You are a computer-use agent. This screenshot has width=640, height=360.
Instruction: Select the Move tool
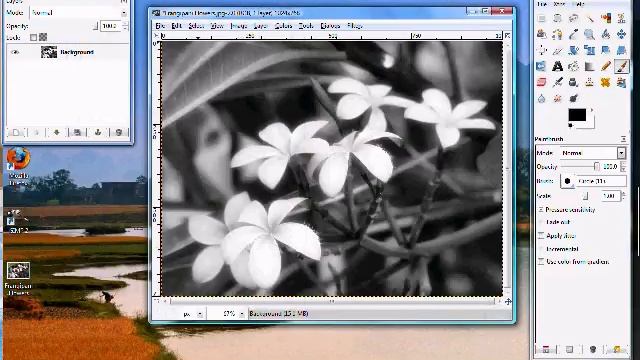pos(621,34)
